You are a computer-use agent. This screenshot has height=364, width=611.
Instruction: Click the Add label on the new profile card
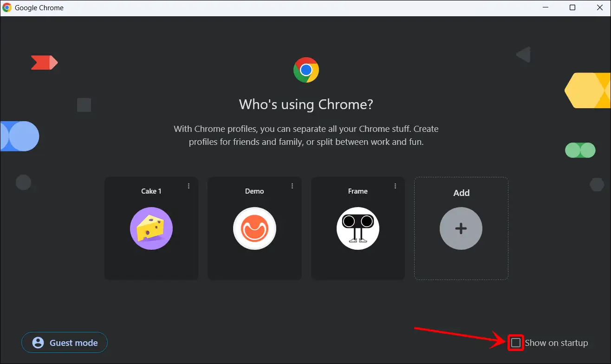click(461, 193)
